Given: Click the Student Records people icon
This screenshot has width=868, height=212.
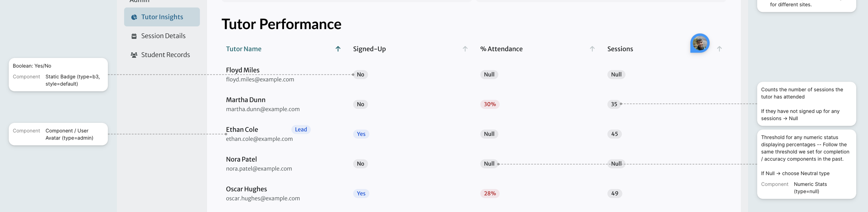Looking at the screenshot, I should pyautogui.click(x=134, y=55).
